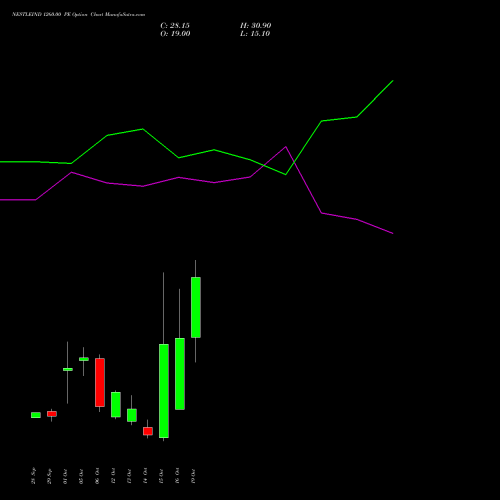Click the low value L: 15.10
Screen dimensions: 500x500
click(x=255, y=34)
